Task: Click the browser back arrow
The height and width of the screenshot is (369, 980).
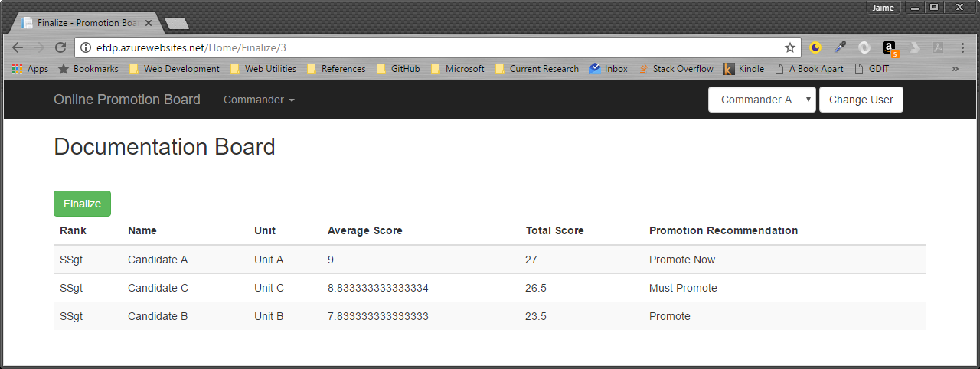Action: pos(18,47)
